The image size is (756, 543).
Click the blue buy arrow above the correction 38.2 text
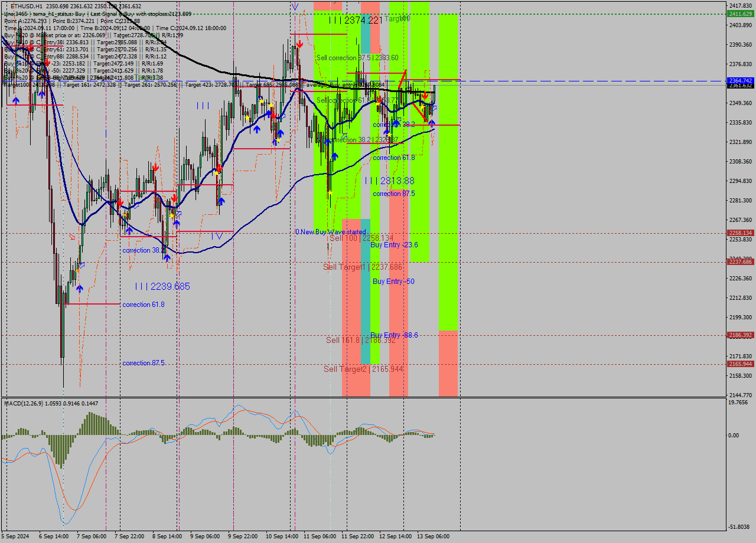[397, 120]
